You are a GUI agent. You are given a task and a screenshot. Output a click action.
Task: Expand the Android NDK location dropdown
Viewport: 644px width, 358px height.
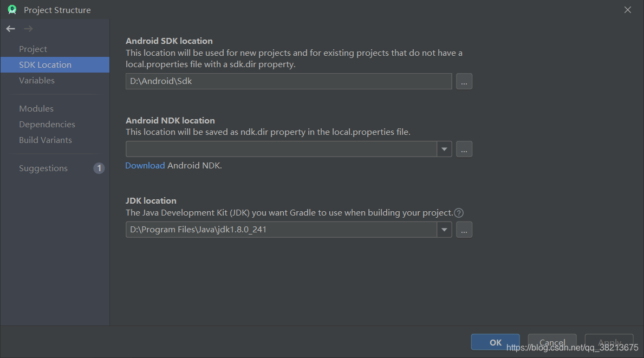pos(444,149)
